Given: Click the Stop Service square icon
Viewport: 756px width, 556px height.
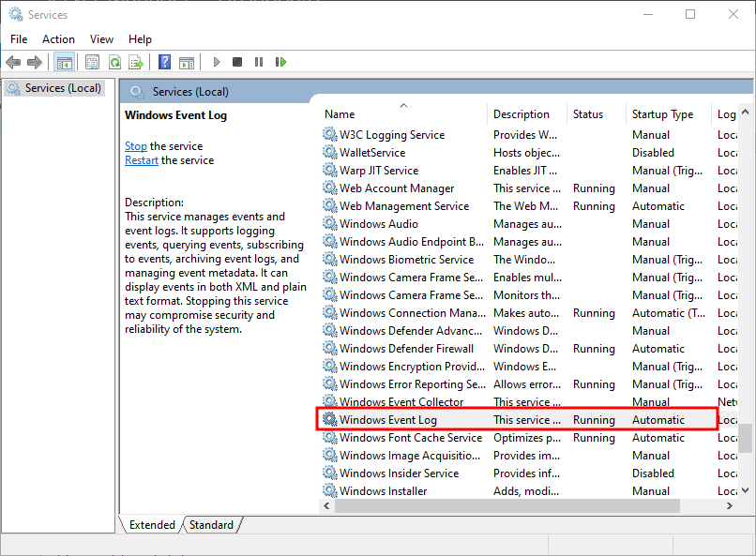Looking at the screenshot, I should pos(237,62).
